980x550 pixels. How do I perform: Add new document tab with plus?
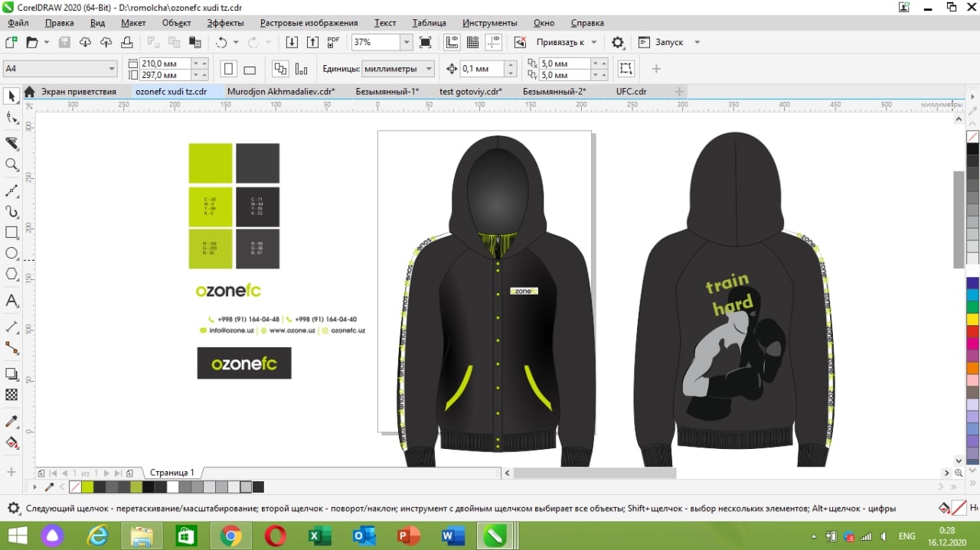pyautogui.click(x=679, y=92)
